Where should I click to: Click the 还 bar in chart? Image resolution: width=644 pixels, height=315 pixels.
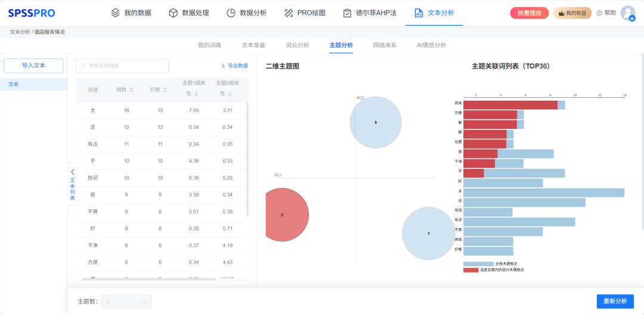click(524, 202)
